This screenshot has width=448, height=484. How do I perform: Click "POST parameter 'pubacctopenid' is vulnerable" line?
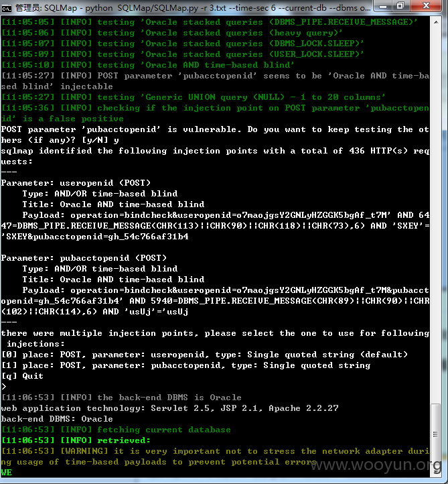pyautogui.click(x=215, y=135)
